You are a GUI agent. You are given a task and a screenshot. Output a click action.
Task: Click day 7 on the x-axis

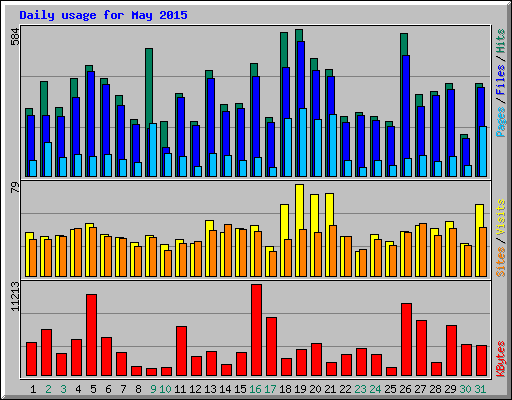pos(123,389)
